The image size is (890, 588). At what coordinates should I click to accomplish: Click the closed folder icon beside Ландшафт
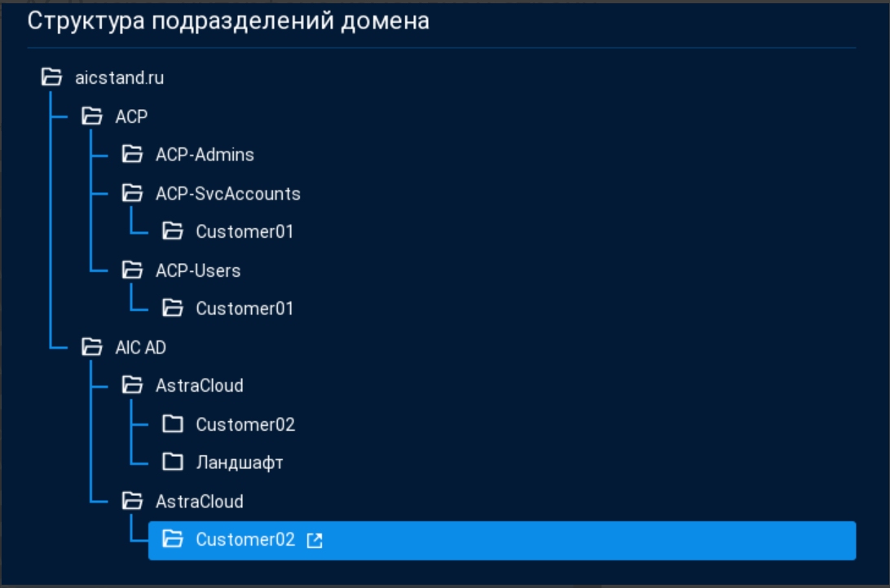tap(172, 463)
